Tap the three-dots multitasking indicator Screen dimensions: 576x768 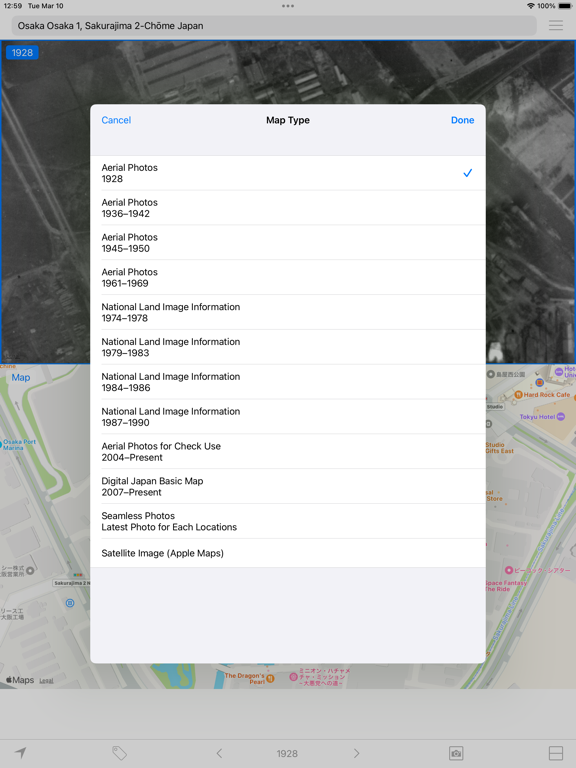[x=288, y=6]
